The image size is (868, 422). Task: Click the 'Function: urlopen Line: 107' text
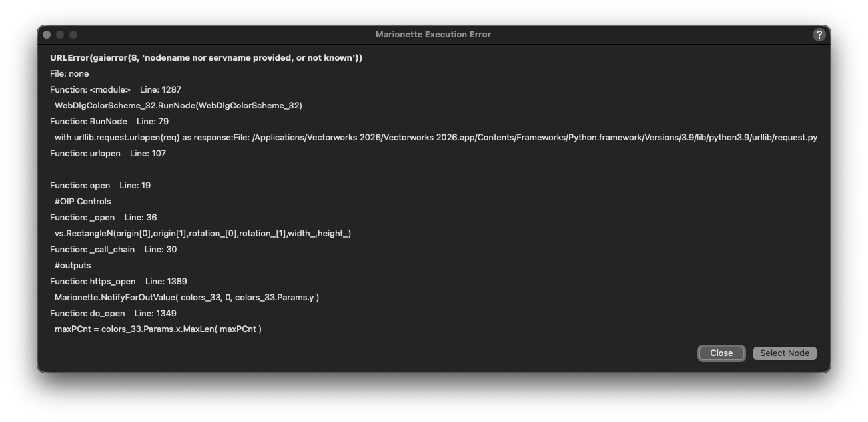[108, 154]
